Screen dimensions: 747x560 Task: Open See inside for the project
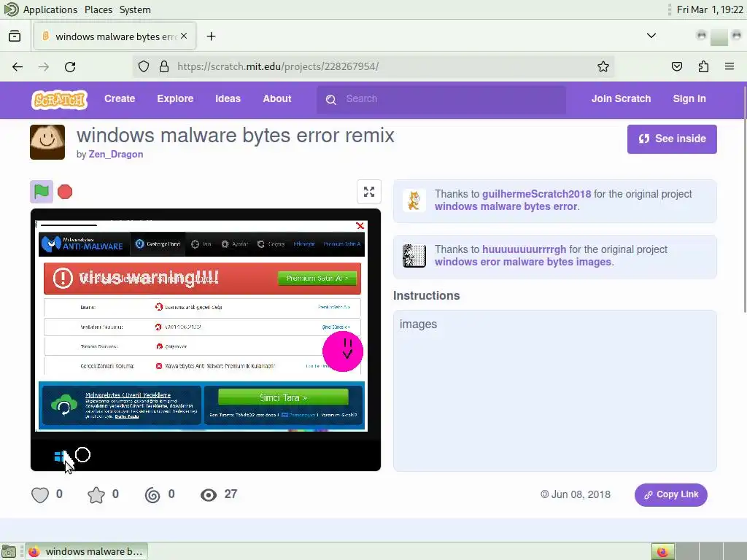(x=672, y=139)
